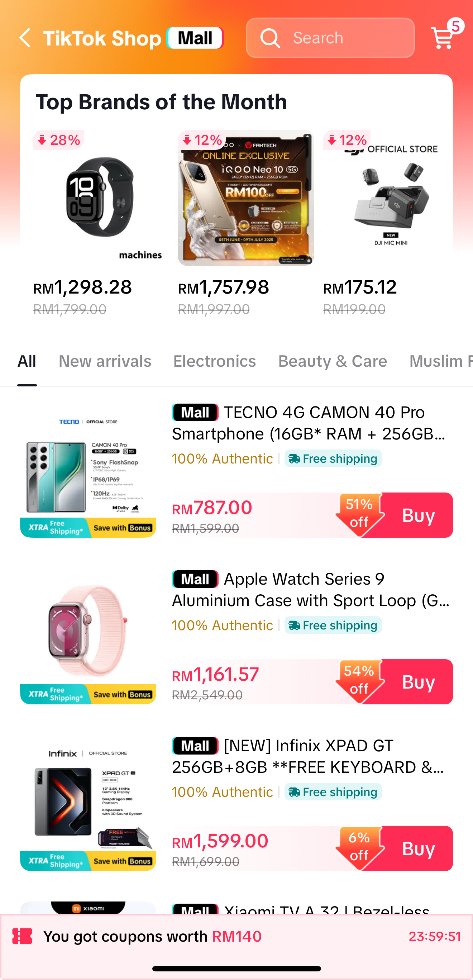Viewport: 473px width, 980px height.
Task: Buy the Apple Watch Series 9
Action: coord(418,682)
